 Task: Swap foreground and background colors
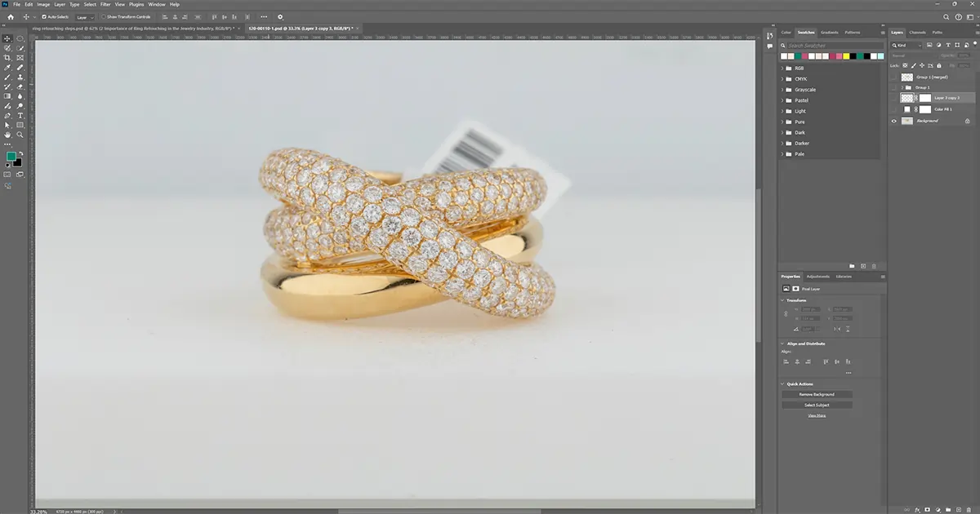click(20, 153)
